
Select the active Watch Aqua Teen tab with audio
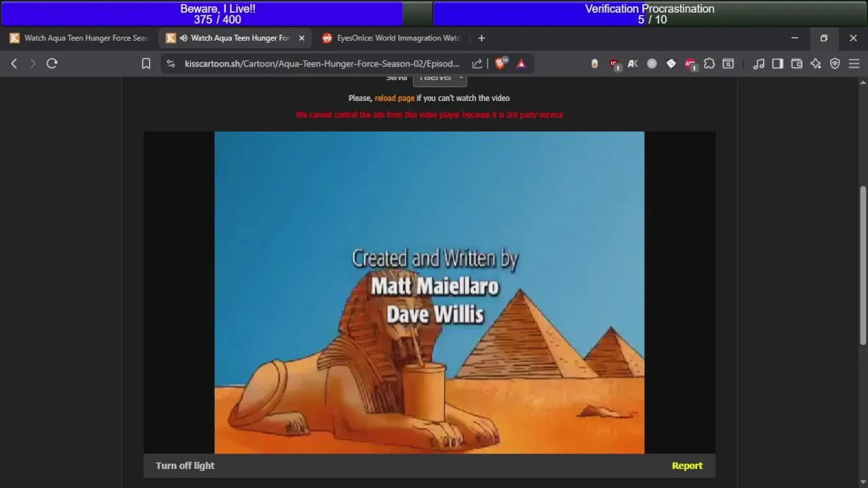(235, 38)
